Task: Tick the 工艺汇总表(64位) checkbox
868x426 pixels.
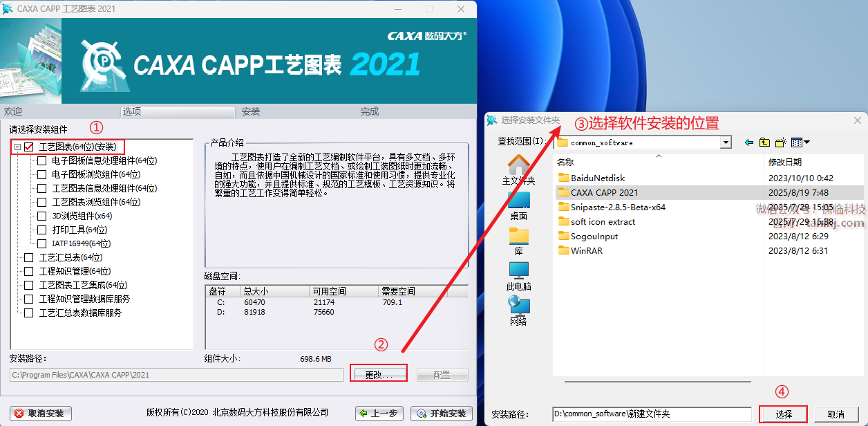Action: [x=29, y=257]
